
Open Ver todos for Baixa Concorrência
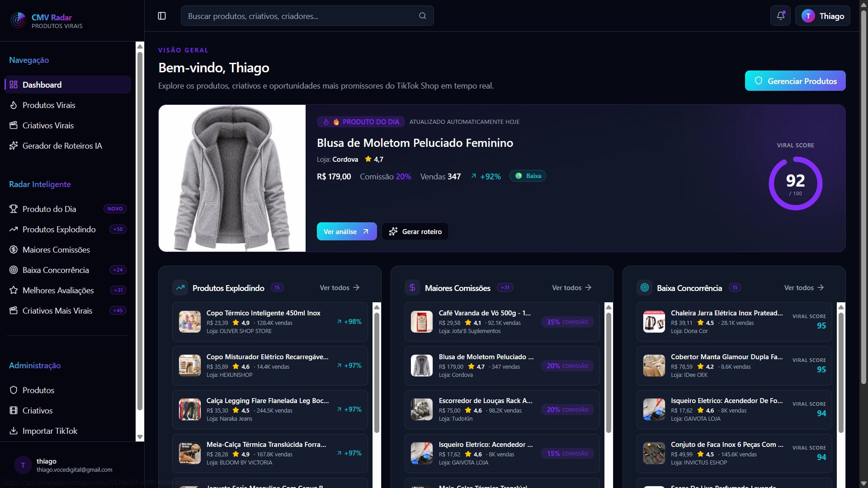804,287
